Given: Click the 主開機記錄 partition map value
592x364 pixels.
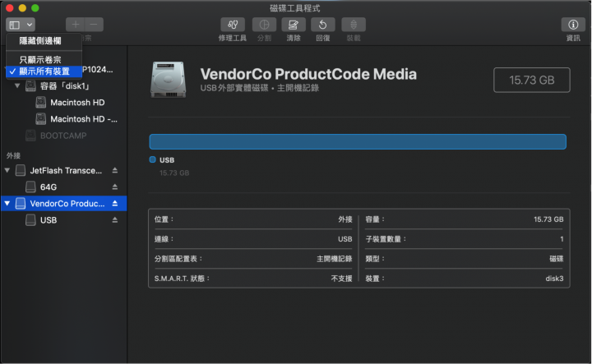Looking at the screenshot, I should click(x=334, y=259).
